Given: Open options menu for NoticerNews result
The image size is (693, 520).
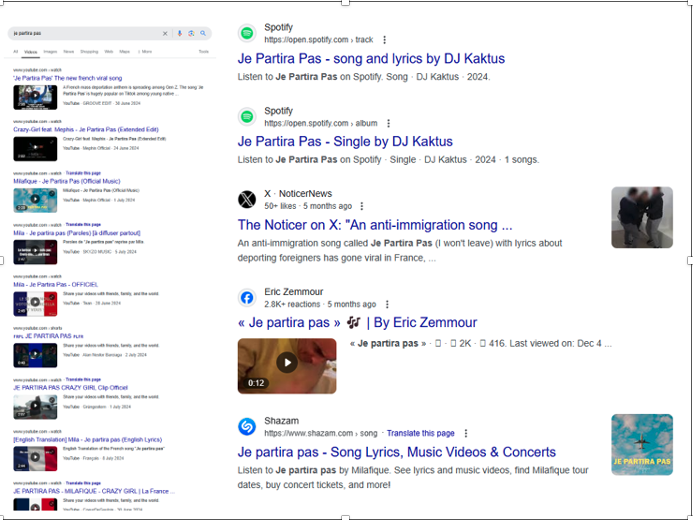Looking at the screenshot, I should 362,206.
